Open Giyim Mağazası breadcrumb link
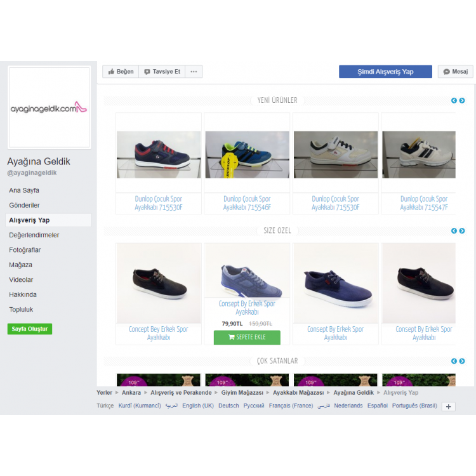The width and height of the screenshot is (476, 476). [242, 392]
